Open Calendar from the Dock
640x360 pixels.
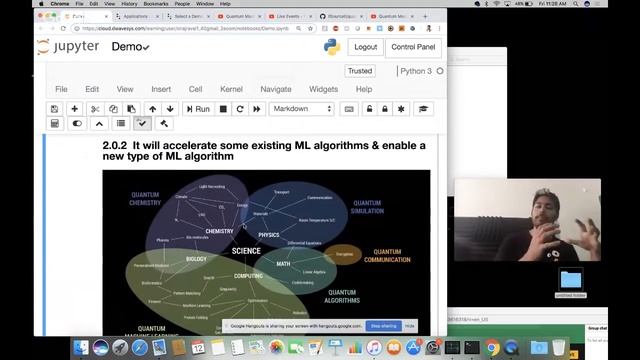pos(198,348)
